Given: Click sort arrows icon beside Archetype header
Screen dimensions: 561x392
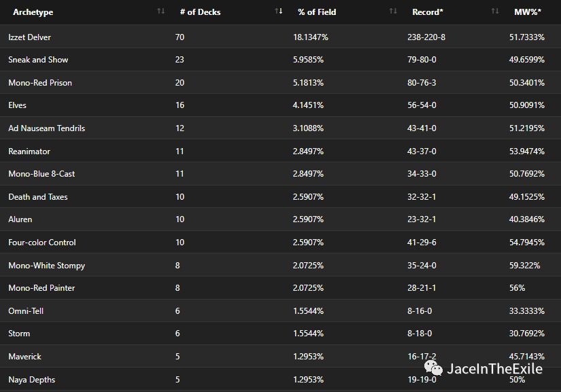Looking at the screenshot, I should click(160, 12).
